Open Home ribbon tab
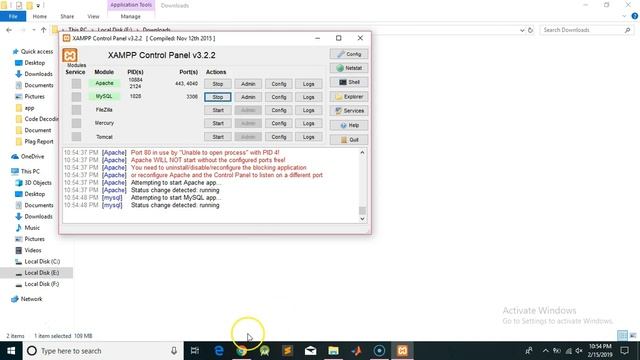Viewport: 640px width, 360px height. [x=40, y=16]
